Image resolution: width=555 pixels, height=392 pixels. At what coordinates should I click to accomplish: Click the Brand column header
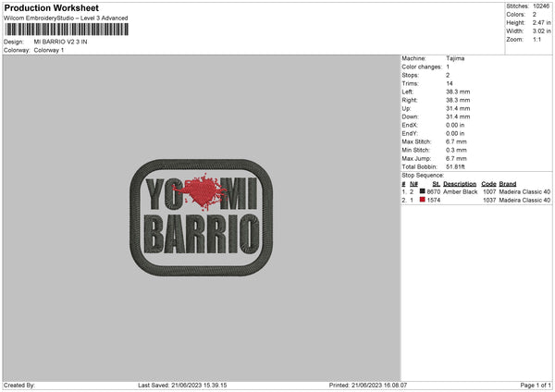click(508, 184)
